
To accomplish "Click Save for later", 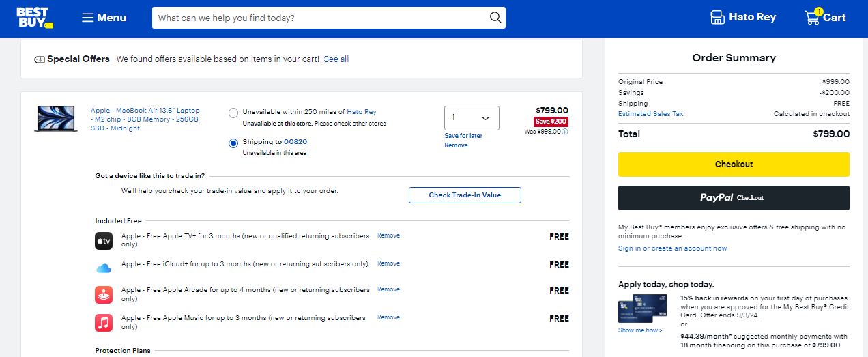I will pos(463,136).
